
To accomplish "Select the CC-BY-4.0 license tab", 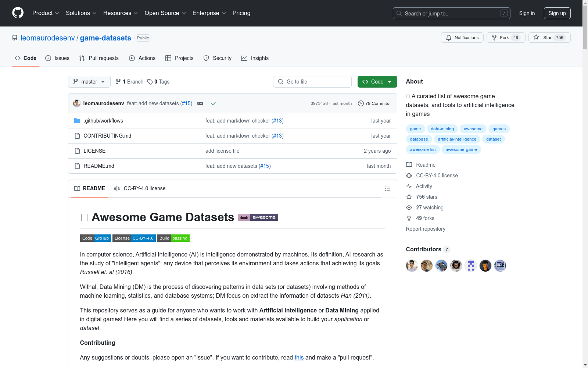I will (140, 188).
